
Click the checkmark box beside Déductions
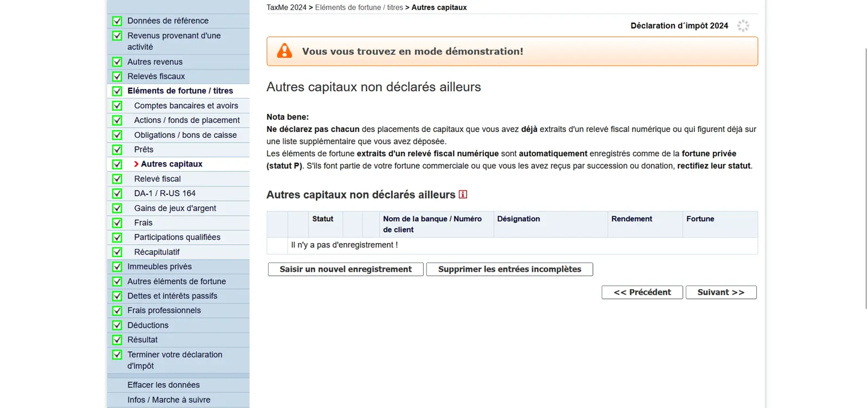(117, 326)
